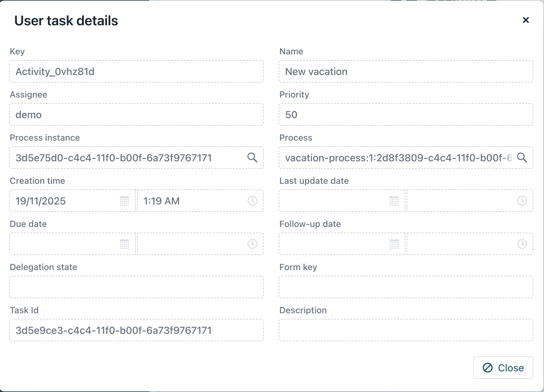Open the Due date calendar picker
Viewport: 544px width, 392px height.
(x=124, y=244)
